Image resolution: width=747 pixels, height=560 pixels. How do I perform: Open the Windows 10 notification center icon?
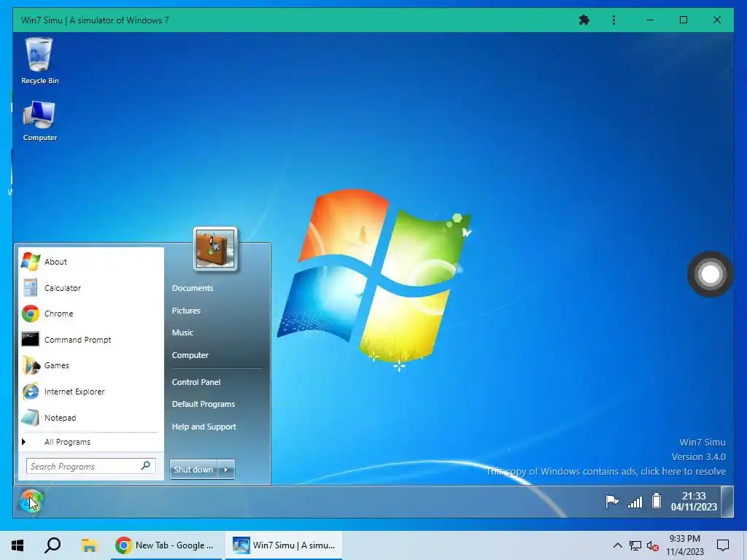[723, 545]
